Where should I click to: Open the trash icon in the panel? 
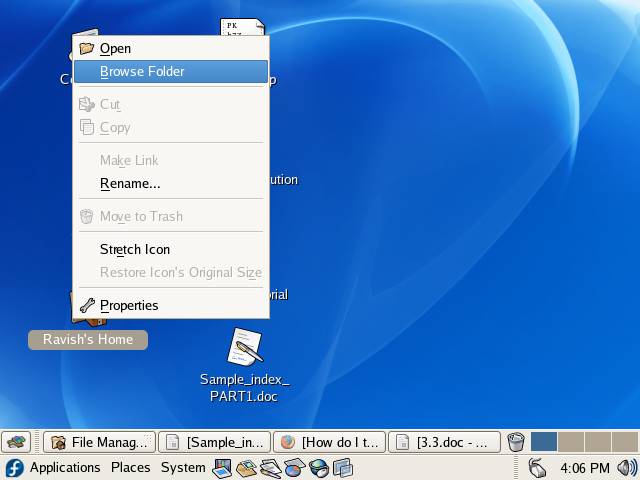(516, 442)
